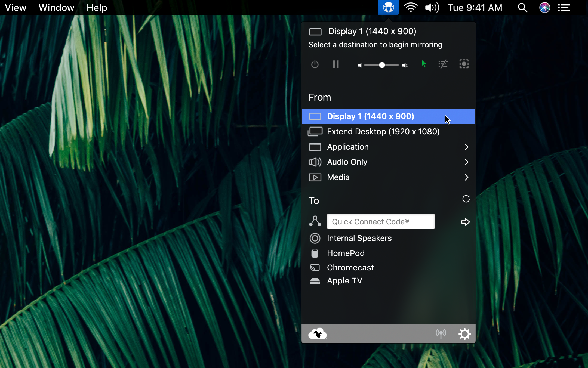Open the Window menu
Image resolution: width=588 pixels, height=368 pixels.
point(56,8)
